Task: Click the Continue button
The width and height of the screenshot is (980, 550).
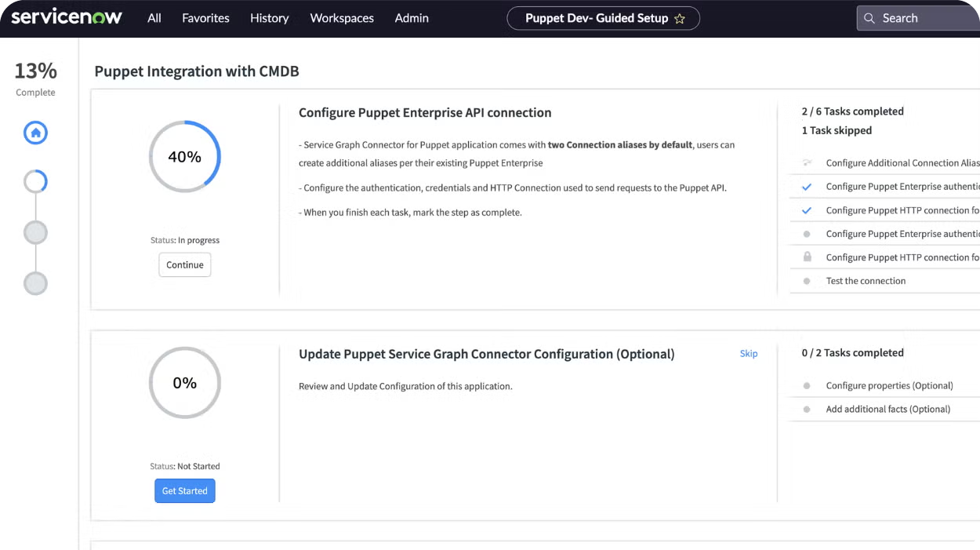Action: pos(184,264)
